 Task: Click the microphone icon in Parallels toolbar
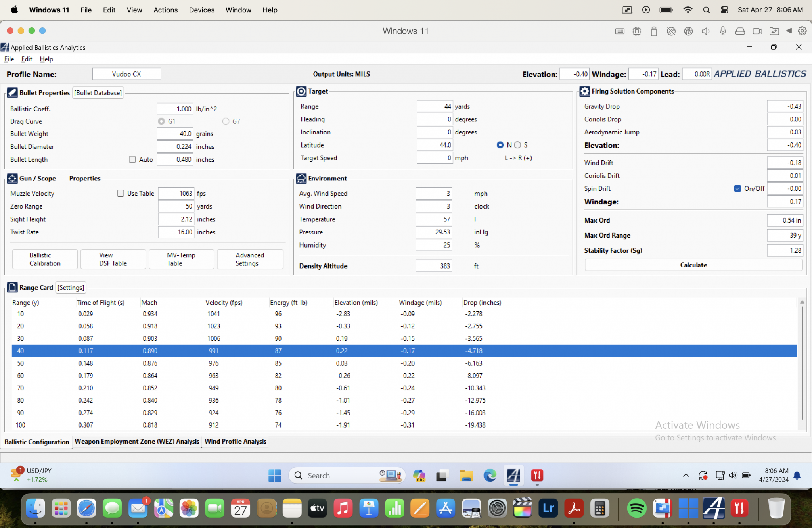tap(723, 31)
